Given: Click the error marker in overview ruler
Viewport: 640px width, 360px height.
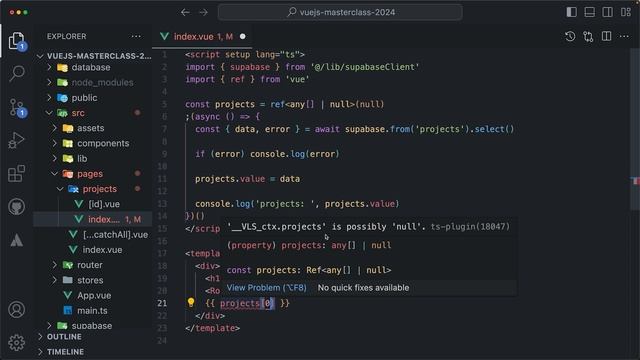Looking at the screenshot, I should click(635, 180).
